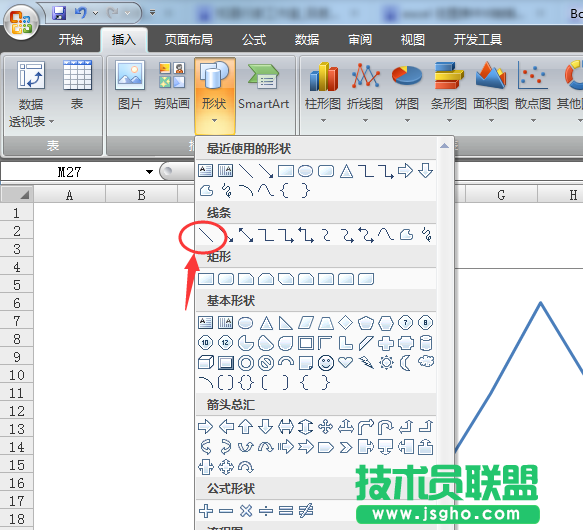Open the 剪贴画 clip art pane

(172, 85)
